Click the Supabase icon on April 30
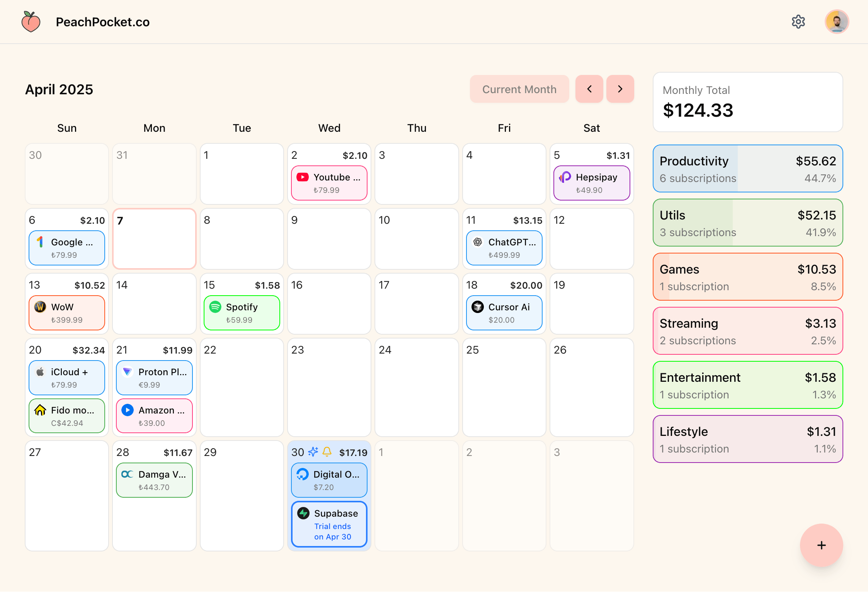This screenshot has height=592, width=868. tap(303, 514)
